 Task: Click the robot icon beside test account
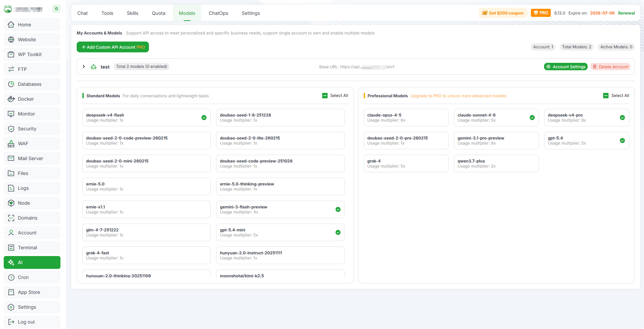(x=94, y=67)
